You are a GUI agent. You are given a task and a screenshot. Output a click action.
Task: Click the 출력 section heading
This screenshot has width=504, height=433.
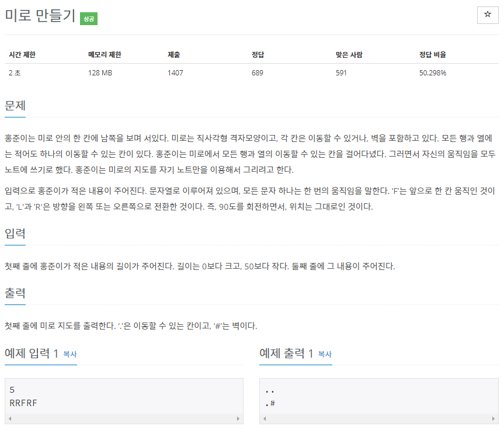pyautogui.click(x=15, y=293)
